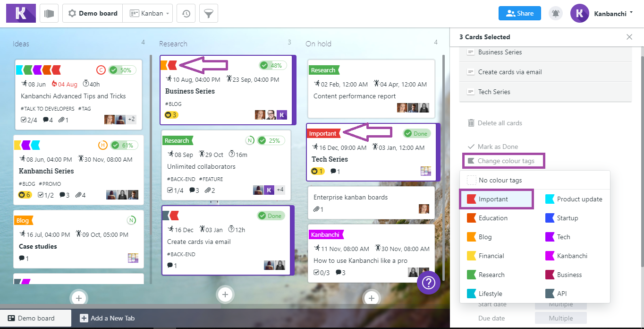Pick the red Important colour tag
The image size is (644, 329).
click(x=497, y=199)
